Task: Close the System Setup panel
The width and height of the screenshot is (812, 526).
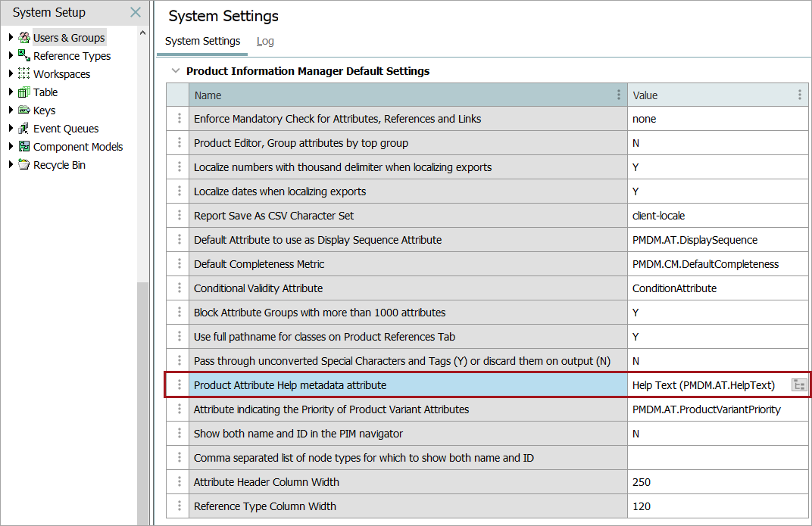Action: [136, 13]
